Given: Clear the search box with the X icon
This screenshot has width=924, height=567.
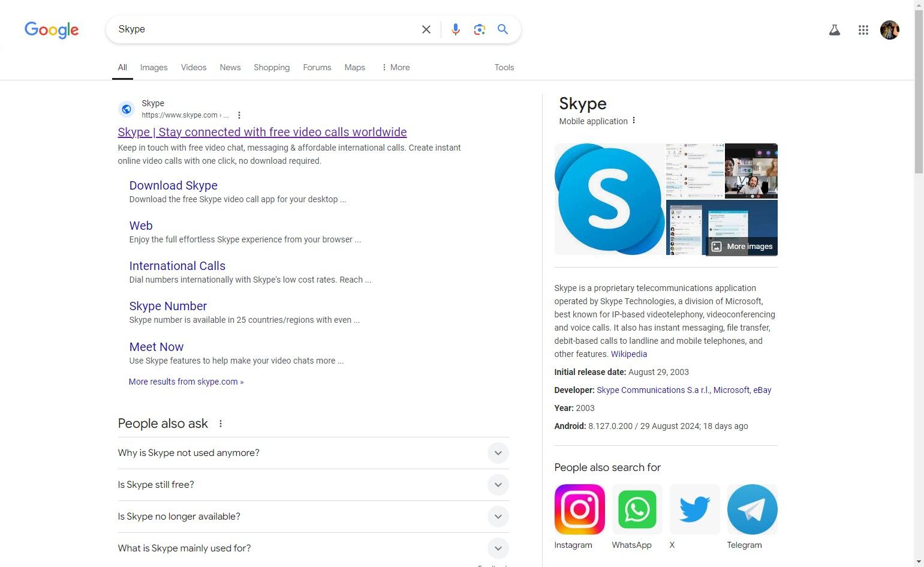Looking at the screenshot, I should coord(426,29).
